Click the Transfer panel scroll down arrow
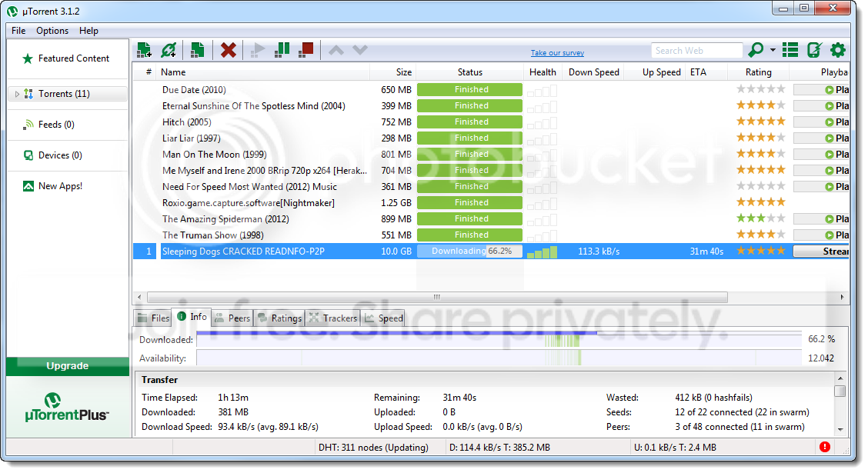 coord(840,429)
